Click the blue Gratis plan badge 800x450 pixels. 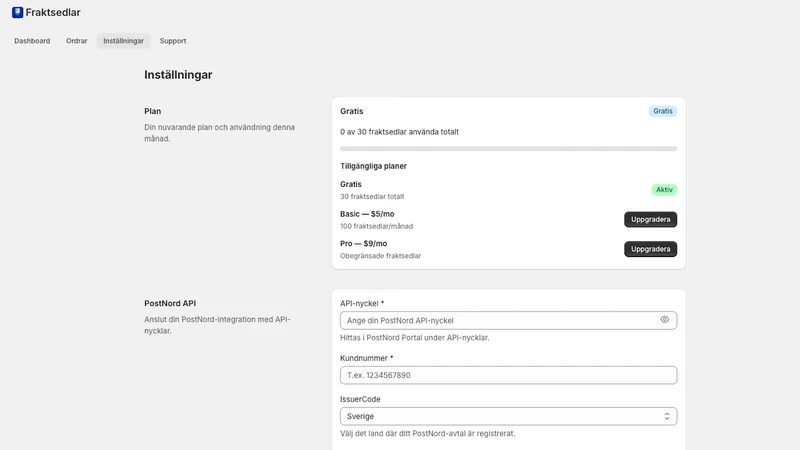(663, 111)
